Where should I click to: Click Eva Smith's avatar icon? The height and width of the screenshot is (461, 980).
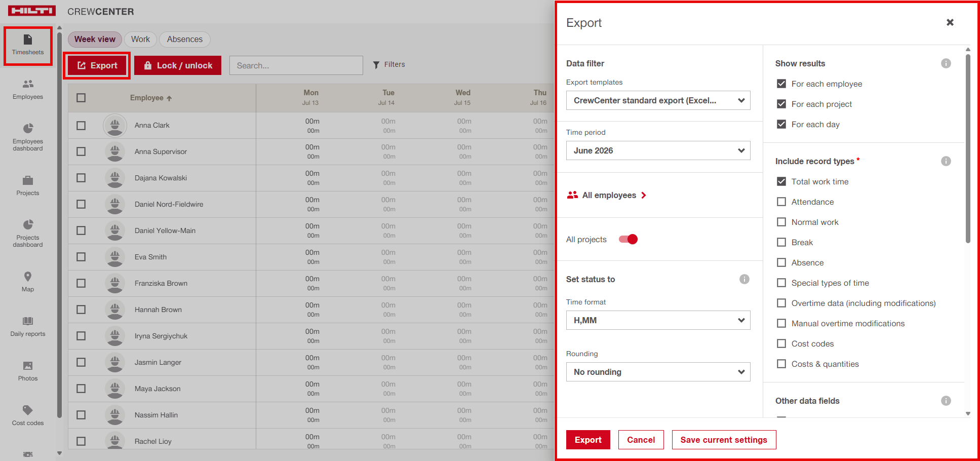point(115,257)
